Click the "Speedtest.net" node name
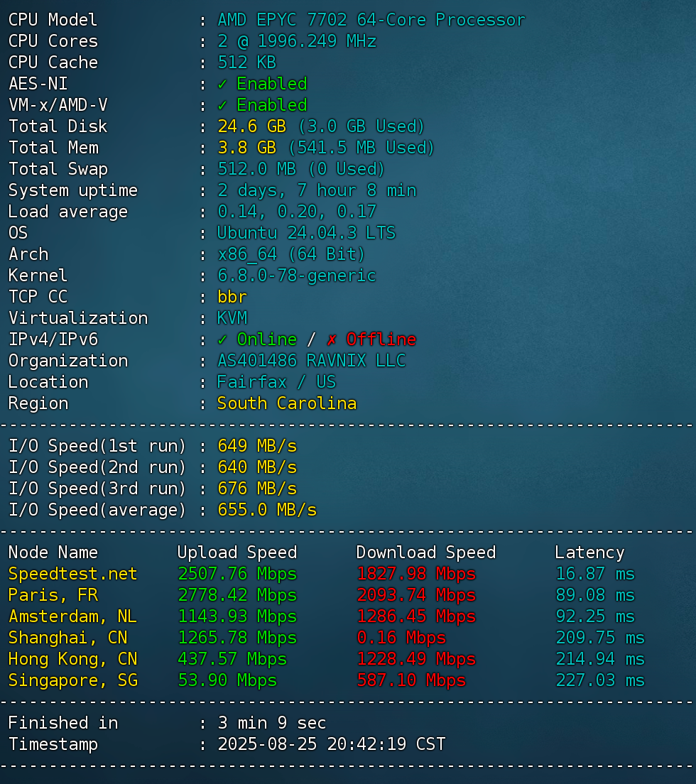 click(x=73, y=575)
